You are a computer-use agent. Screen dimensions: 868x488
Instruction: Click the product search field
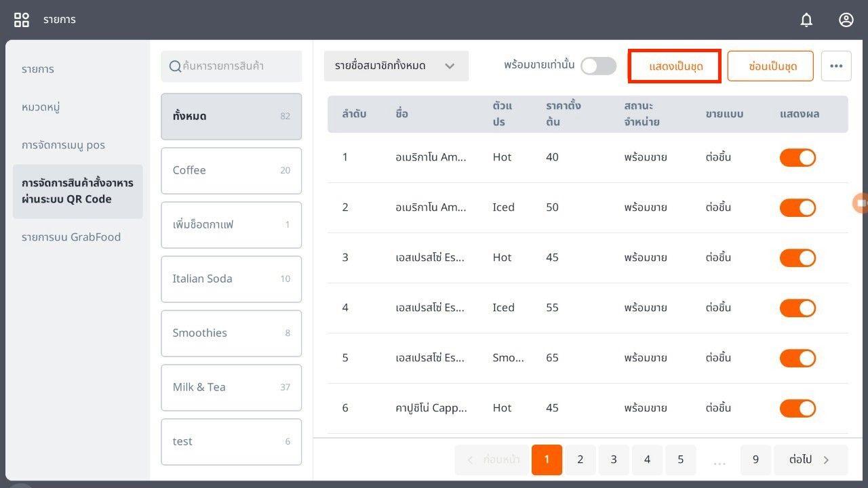click(x=239, y=66)
